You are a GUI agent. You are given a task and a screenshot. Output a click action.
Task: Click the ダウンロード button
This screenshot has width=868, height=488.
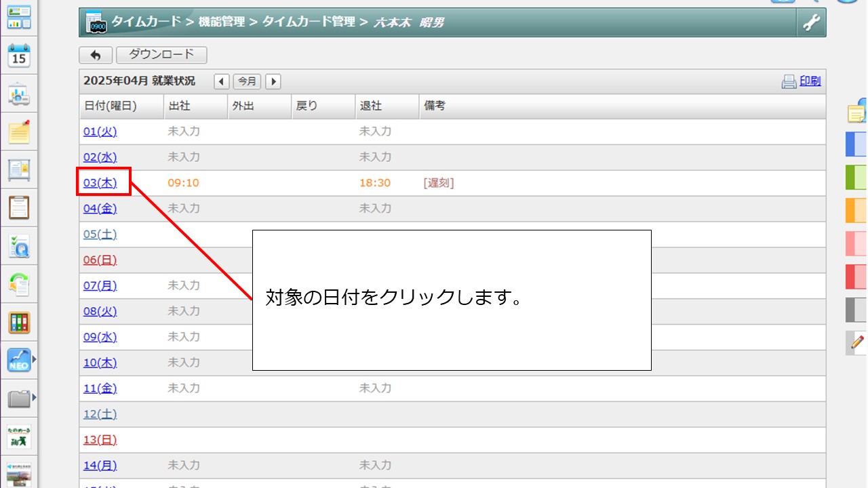(161, 55)
